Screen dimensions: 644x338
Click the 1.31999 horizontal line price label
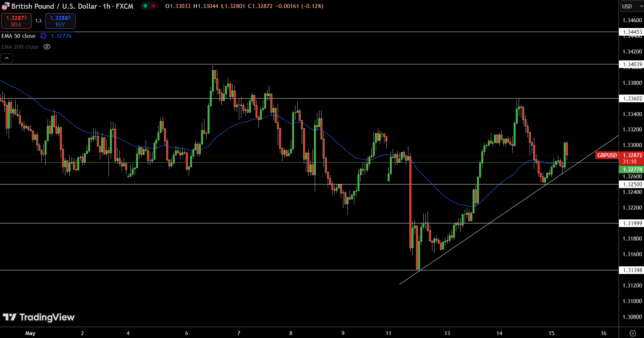point(632,223)
